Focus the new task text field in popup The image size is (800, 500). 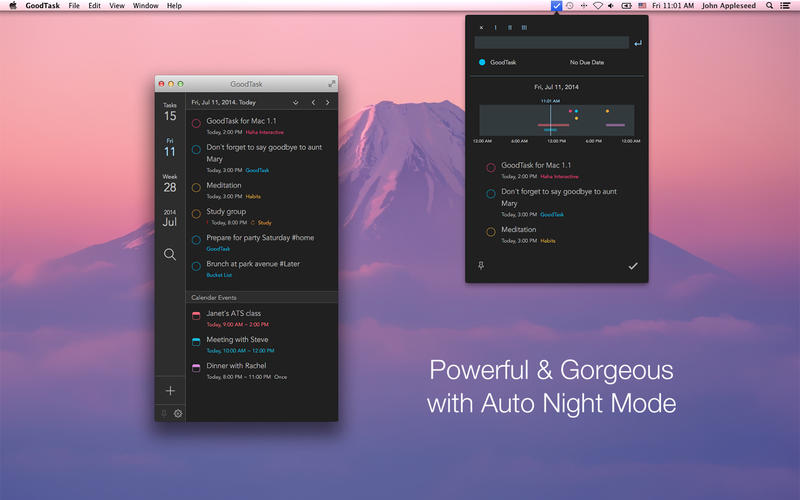pyautogui.click(x=552, y=43)
